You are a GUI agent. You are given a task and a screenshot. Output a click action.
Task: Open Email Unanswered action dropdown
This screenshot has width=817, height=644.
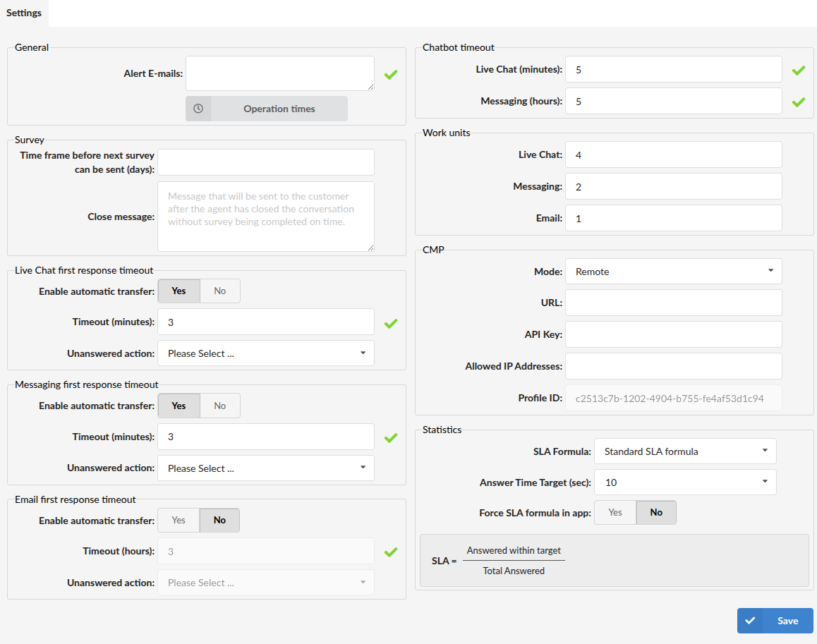click(266, 583)
